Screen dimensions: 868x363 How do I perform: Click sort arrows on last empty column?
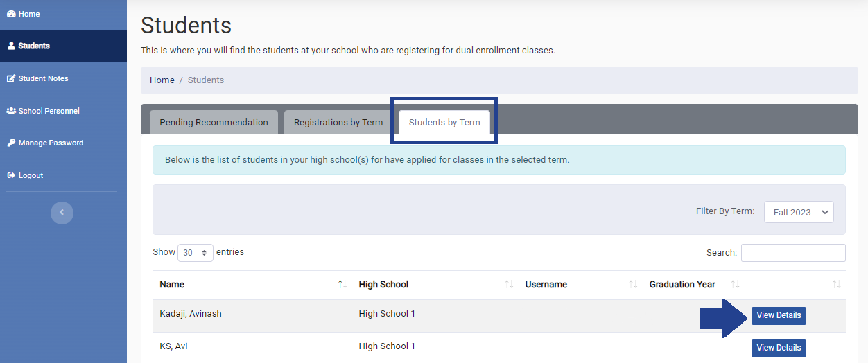pos(836,285)
